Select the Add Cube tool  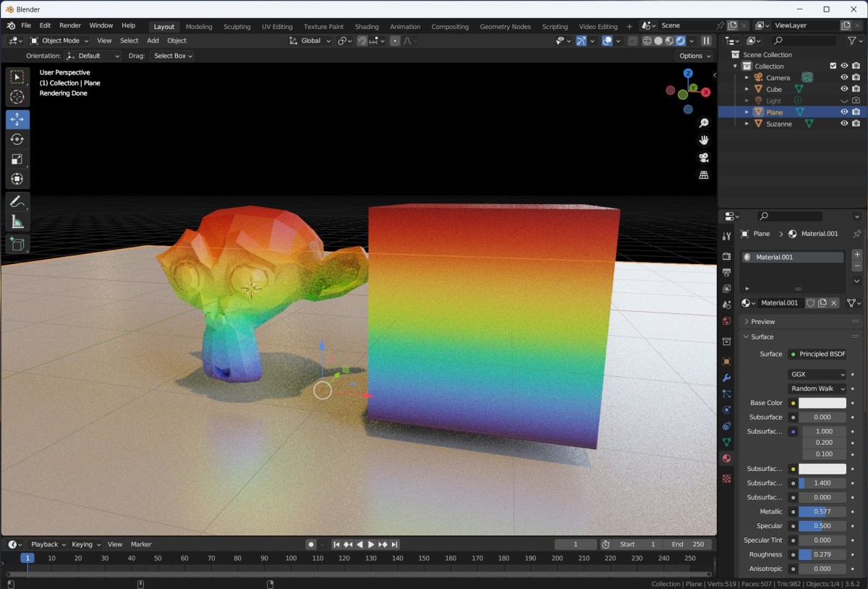(x=17, y=245)
